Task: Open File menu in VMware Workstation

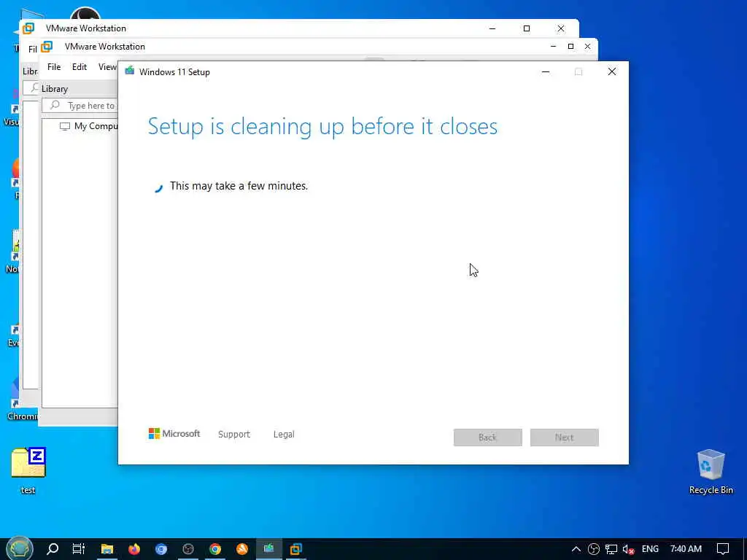Action: (54, 66)
